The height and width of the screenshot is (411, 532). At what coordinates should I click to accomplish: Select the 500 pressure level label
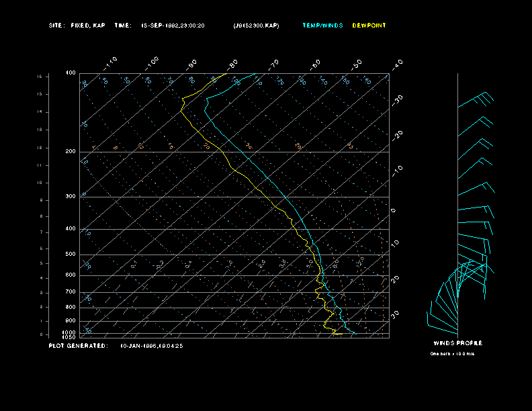point(71,255)
